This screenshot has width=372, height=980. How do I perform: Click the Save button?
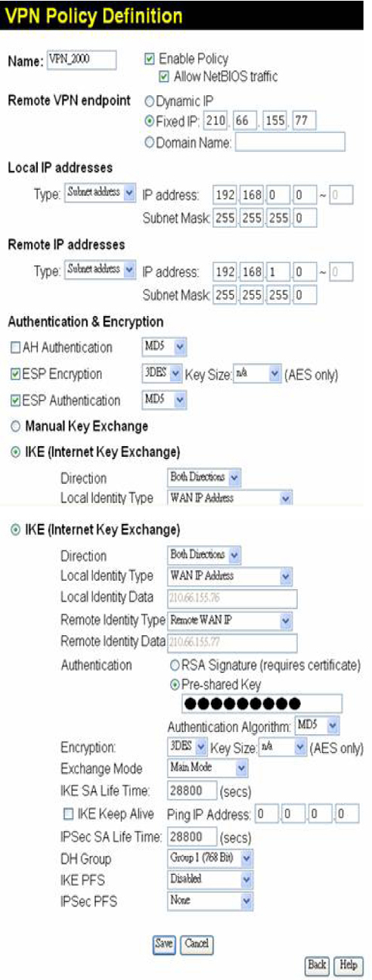[x=164, y=944]
